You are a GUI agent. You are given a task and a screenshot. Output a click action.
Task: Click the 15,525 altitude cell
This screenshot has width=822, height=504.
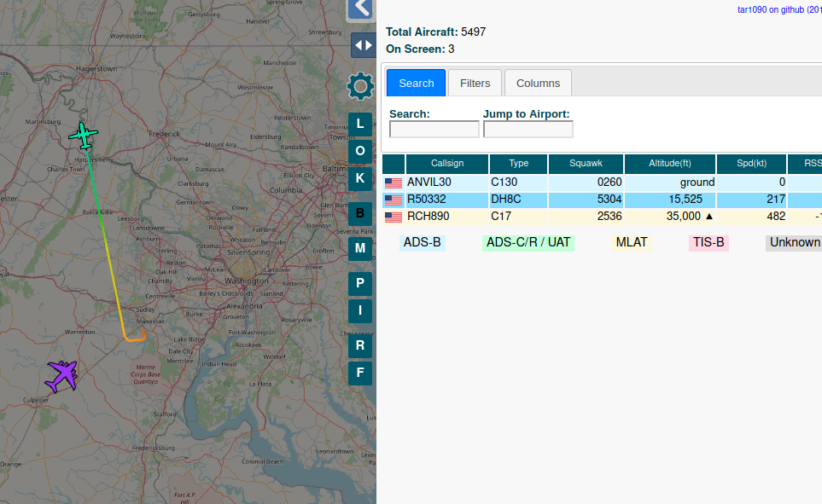(670, 200)
